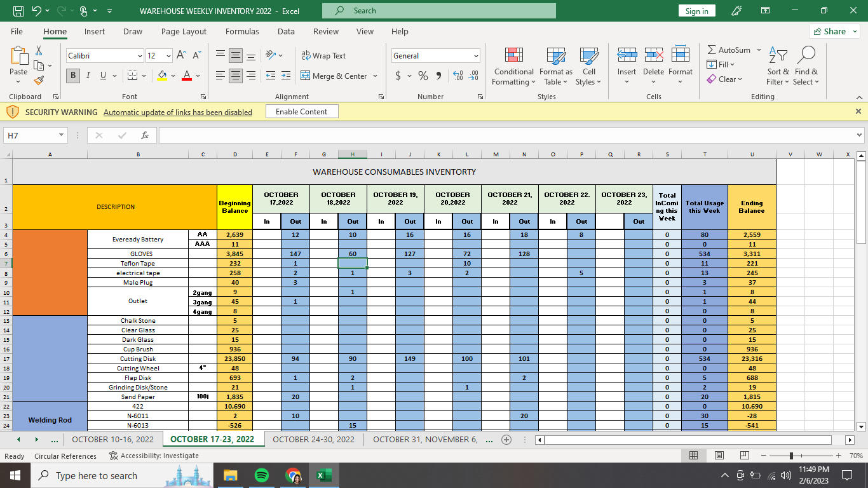Click the Share button
This screenshot has width=868, height=488.
click(834, 31)
